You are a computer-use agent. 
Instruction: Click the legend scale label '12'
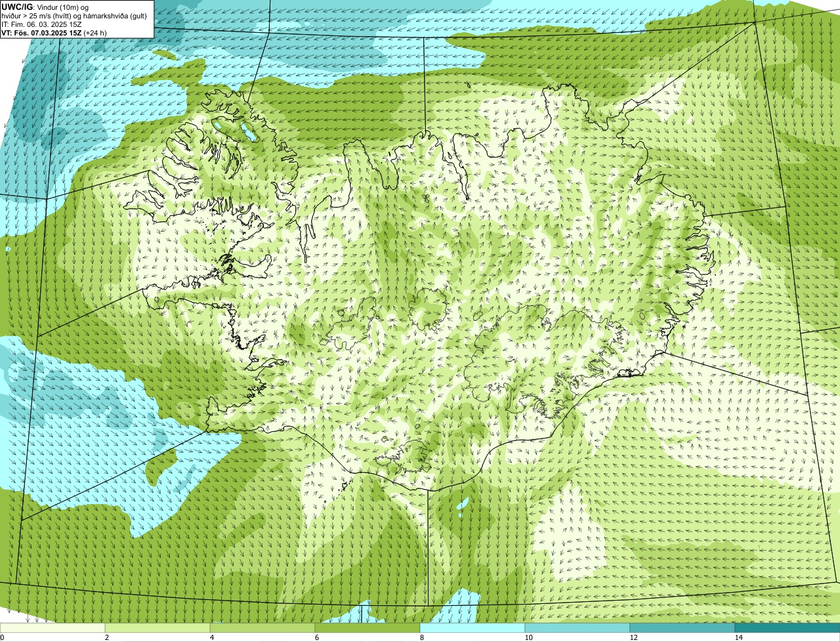633,637
